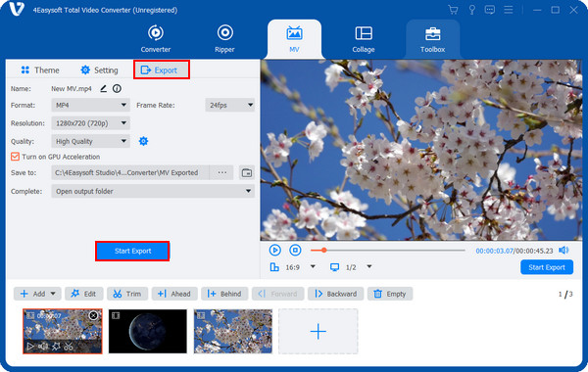588x372 pixels.
Task: Click the Trim toolbar button
Action: point(127,294)
